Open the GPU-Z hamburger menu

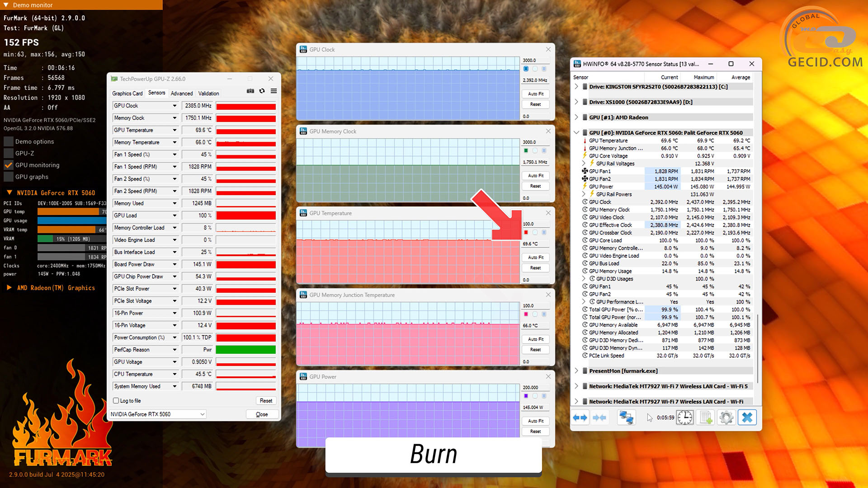274,91
